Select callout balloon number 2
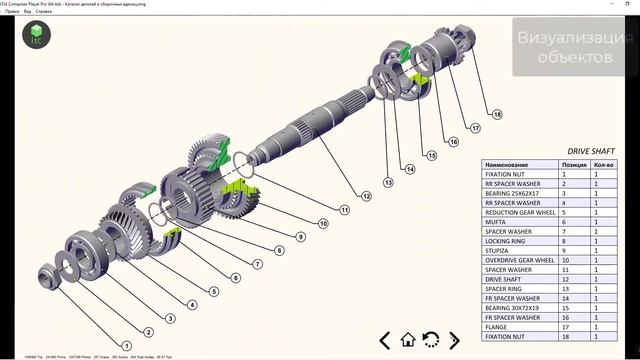640x360 pixels. 149,332
